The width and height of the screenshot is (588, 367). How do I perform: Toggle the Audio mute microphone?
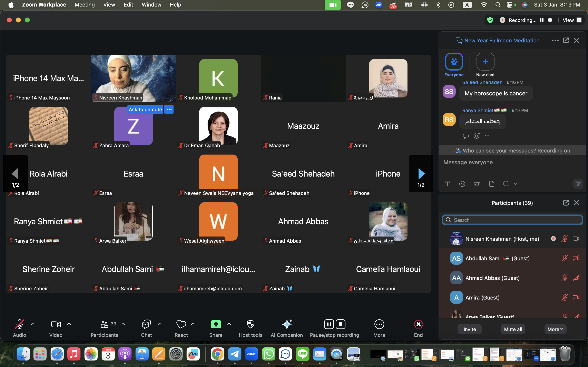[x=19, y=324]
